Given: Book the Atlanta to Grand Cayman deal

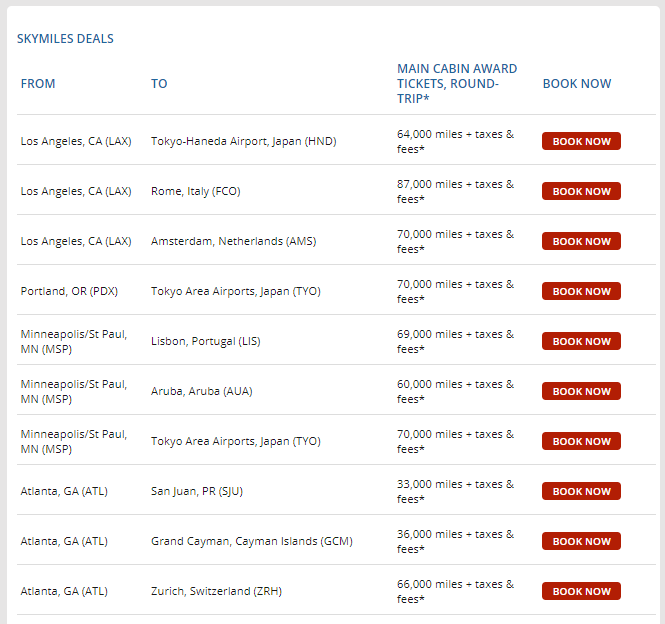Looking at the screenshot, I should pos(581,542).
